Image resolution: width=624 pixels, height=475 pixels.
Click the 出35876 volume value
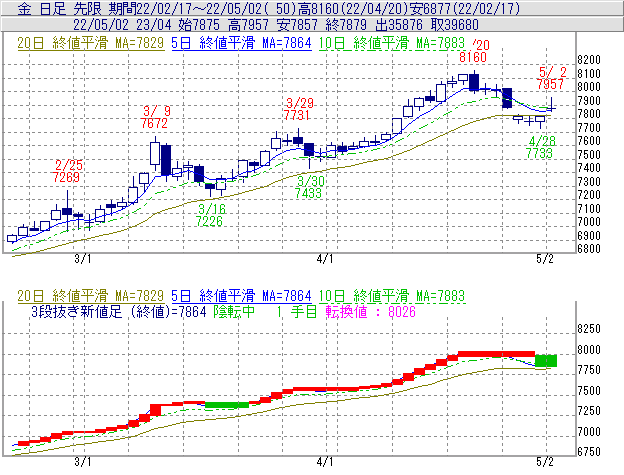(x=399, y=25)
